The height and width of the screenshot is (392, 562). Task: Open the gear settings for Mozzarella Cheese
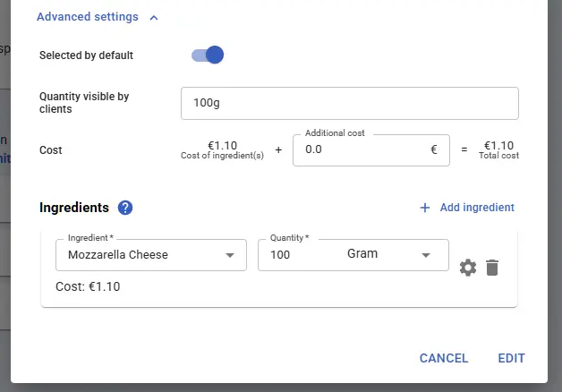click(x=467, y=268)
